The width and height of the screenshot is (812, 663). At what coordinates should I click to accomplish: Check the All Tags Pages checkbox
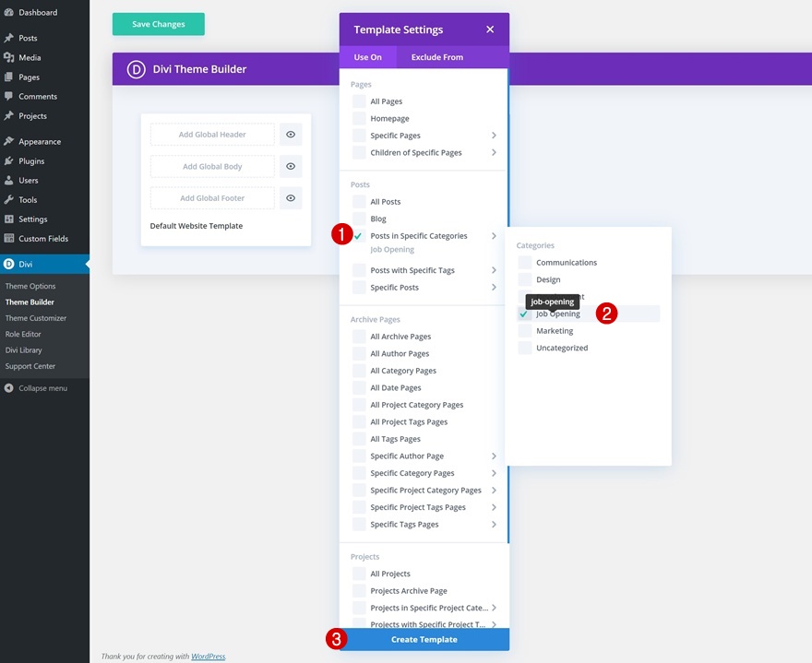point(359,439)
